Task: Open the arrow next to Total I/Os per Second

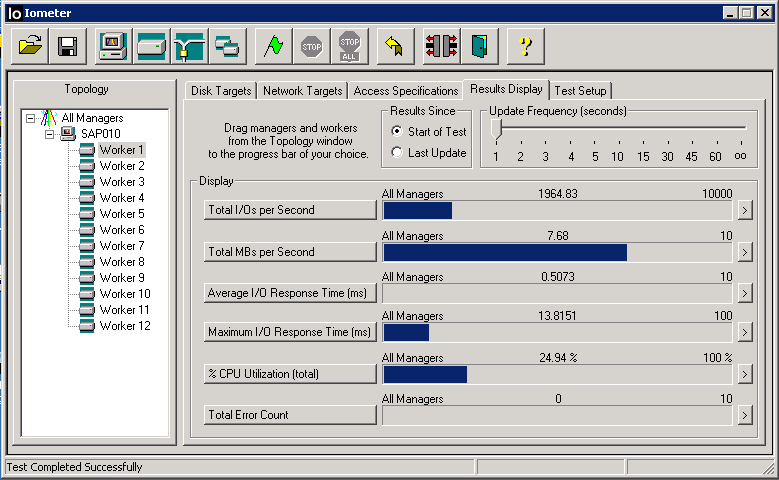Action: click(744, 210)
